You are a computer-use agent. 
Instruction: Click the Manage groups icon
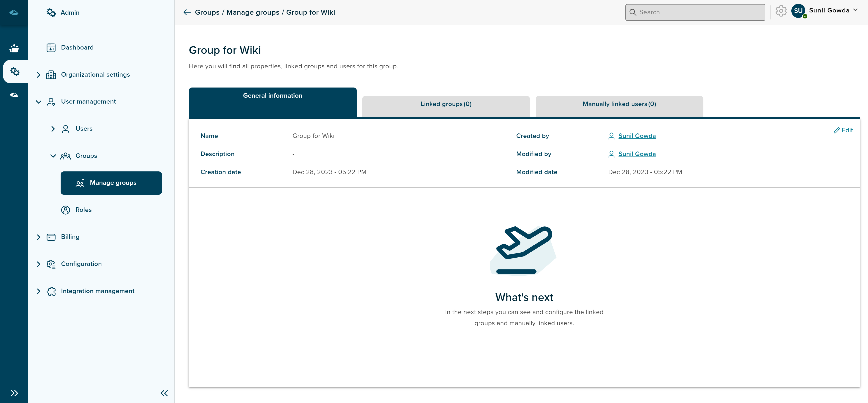click(80, 183)
